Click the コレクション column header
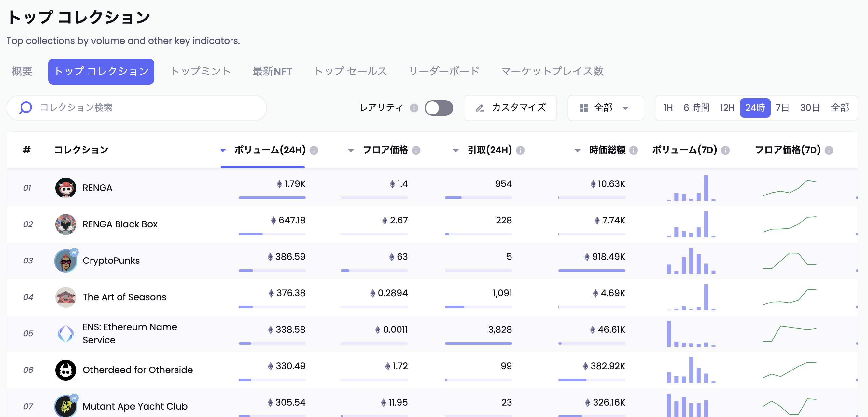868x417 pixels. pyautogui.click(x=81, y=150)
